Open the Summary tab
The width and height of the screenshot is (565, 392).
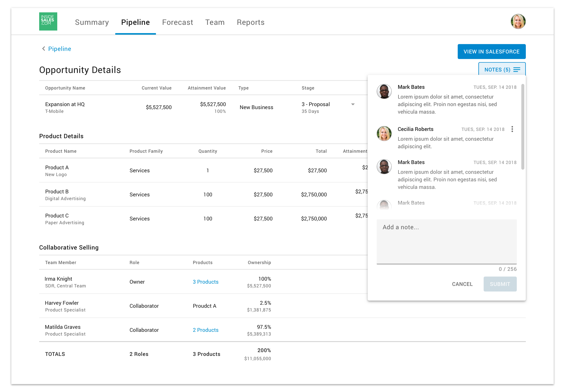[92, 22]
